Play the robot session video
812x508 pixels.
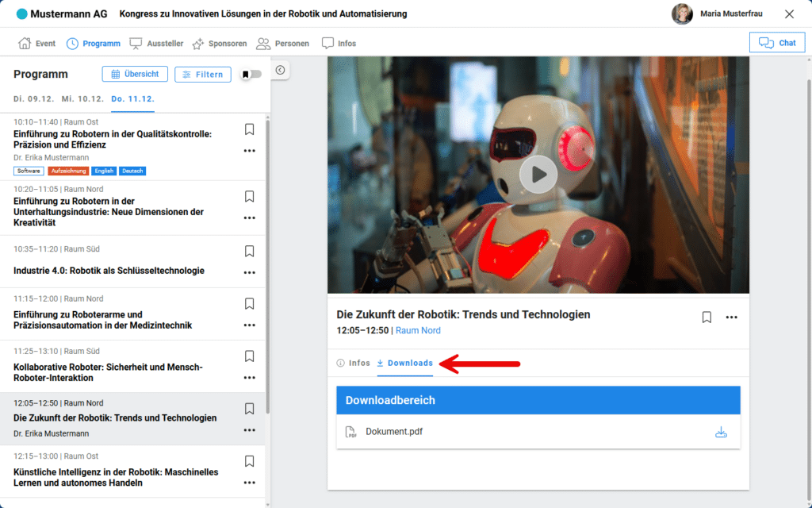coord(538,174)
